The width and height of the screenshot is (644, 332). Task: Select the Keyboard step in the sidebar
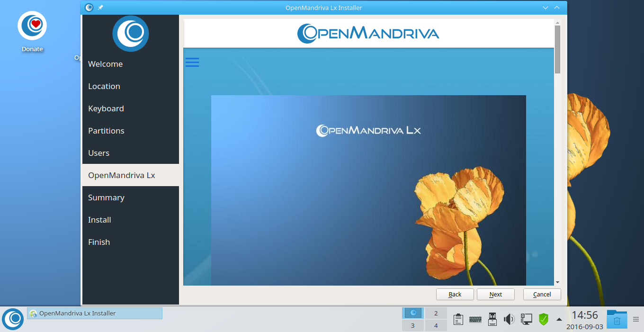(x=131, y=108)
